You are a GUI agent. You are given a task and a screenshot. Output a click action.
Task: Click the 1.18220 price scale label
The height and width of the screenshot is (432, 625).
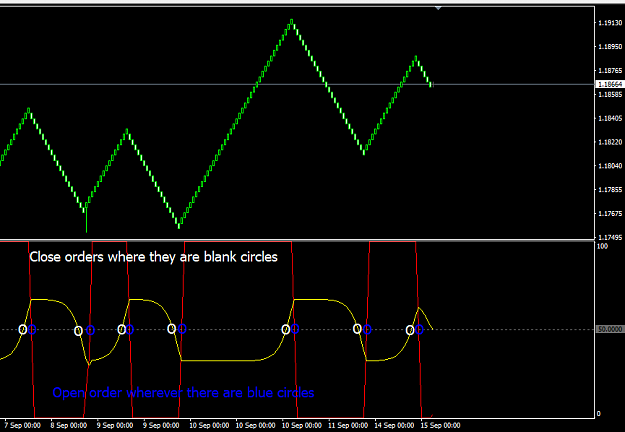tap(610, 142)
